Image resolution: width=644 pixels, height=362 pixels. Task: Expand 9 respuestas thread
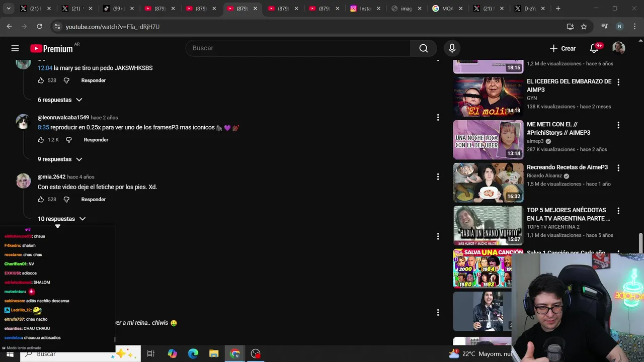pyautogui.click(x=60, y=159)
